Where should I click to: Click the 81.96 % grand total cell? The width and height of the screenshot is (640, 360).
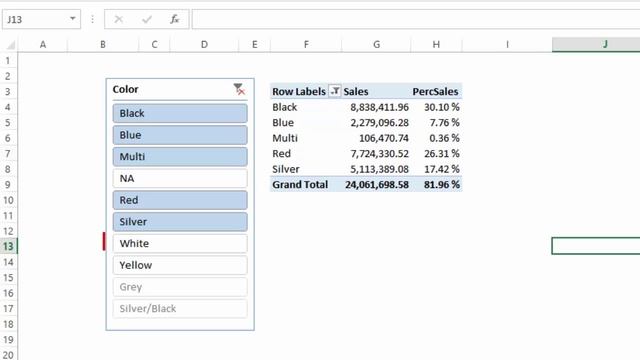pyautogui.click(x=436, y=184)
